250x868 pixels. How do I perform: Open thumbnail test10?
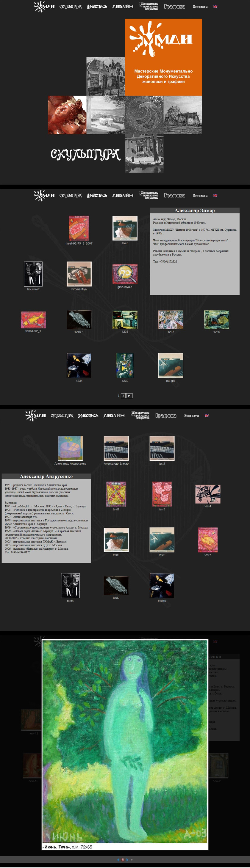pos(162,586)
